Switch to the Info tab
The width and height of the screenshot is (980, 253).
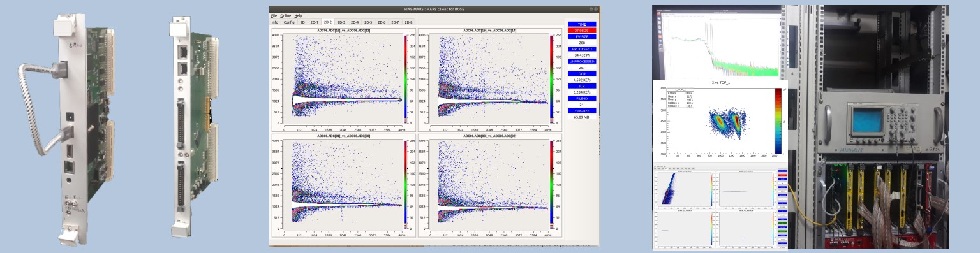coord(275,22)
